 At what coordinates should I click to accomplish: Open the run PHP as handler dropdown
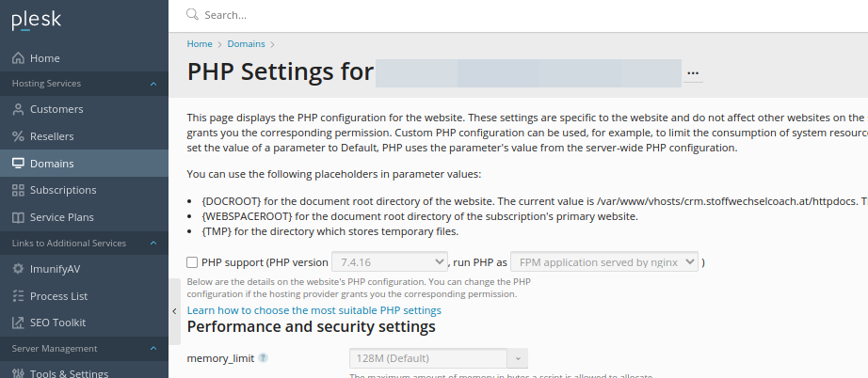604,262
